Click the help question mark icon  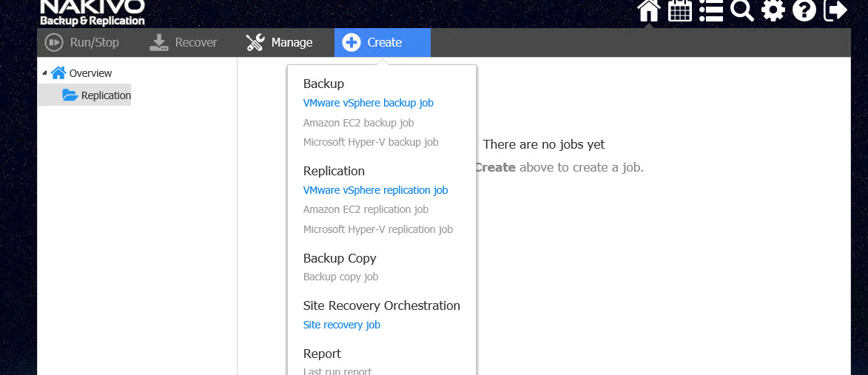pos(804,10)
